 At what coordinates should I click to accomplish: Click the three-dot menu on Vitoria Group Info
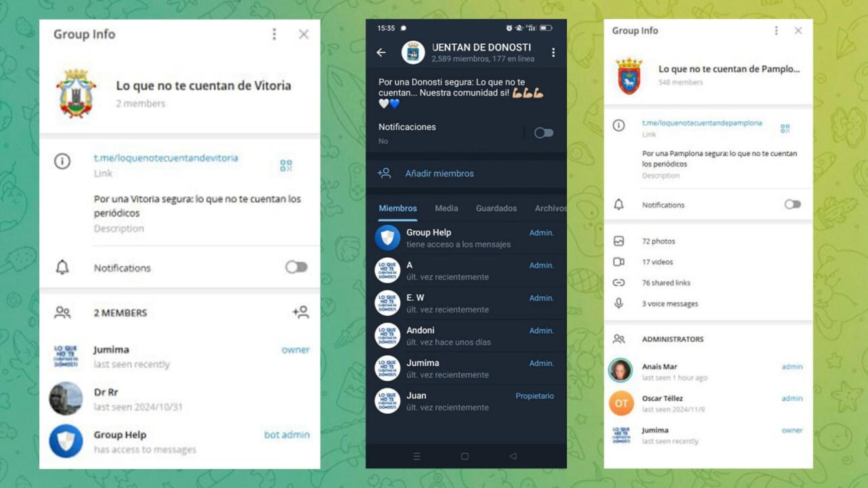274,33
